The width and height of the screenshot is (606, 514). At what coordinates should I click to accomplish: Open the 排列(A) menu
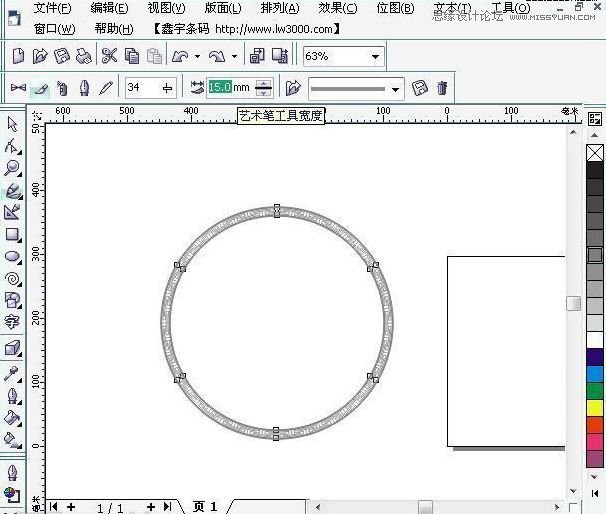[x=280, y=8]
